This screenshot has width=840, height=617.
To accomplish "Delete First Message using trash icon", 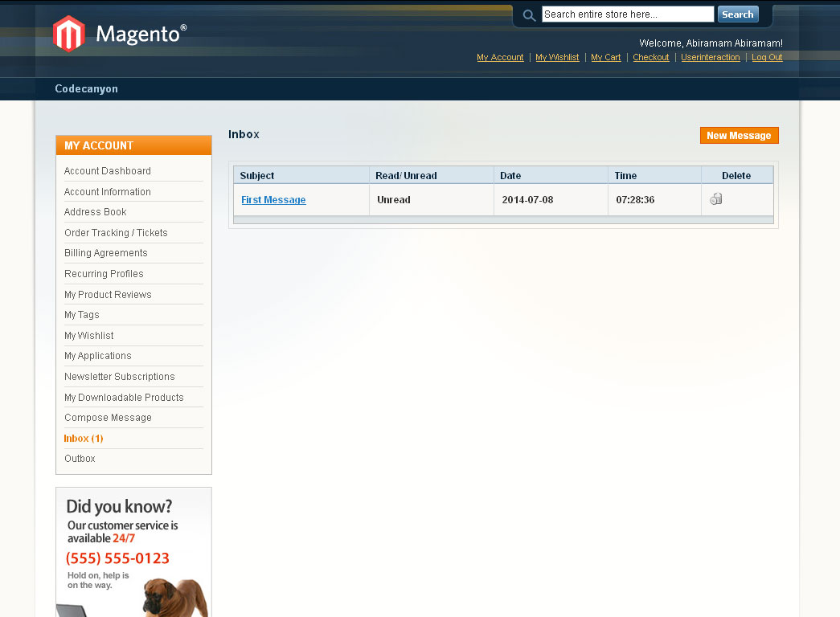I will (x=715, y=199).
